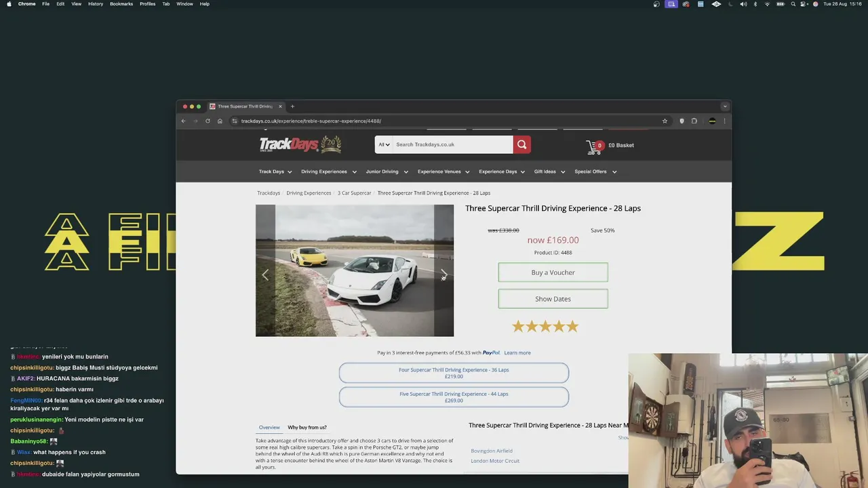Image resolution: width=868 pixels, height=488 pixels.
Task: Show next car image
Action: [443, 274]
